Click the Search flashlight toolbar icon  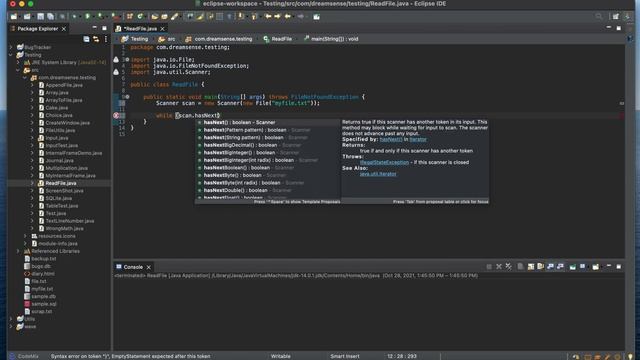[175, 16]
